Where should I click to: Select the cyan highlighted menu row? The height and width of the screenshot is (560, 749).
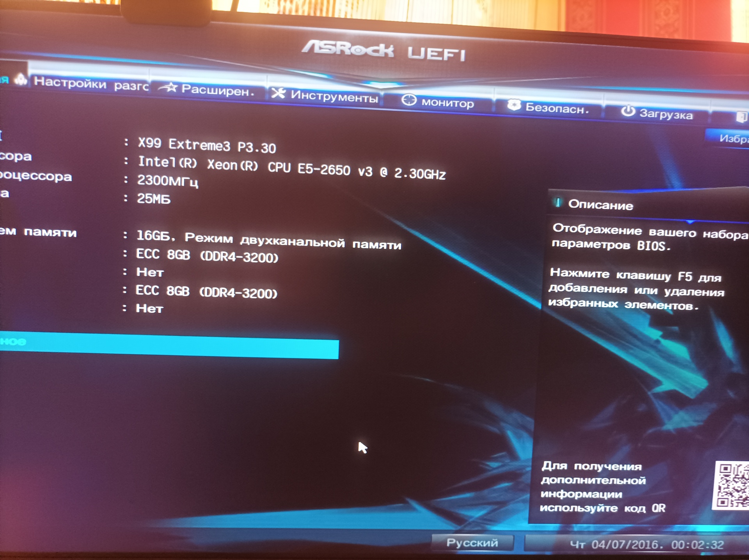(x=169, y=345)
